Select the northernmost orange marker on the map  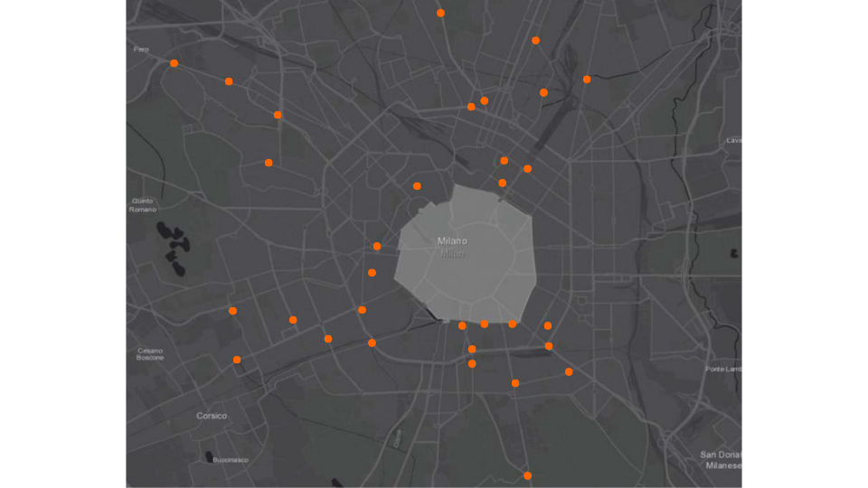pyautogui.click(x=440, y=13)
